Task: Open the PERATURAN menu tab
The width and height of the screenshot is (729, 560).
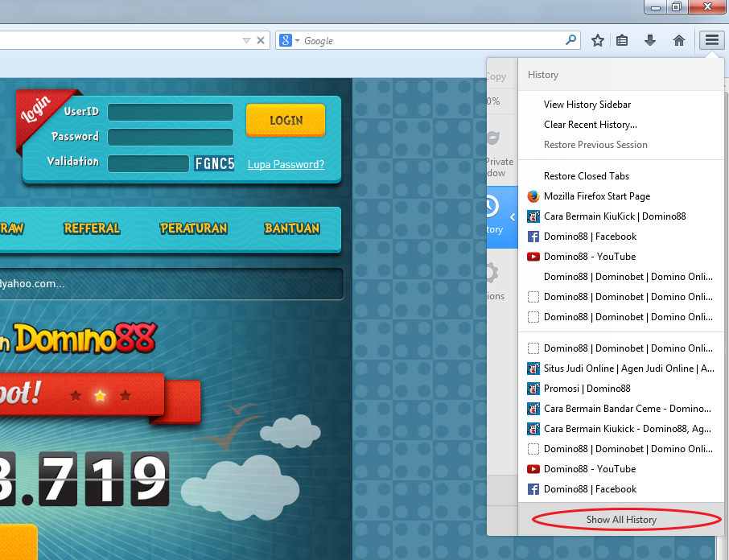Action: tap(193, 229)
